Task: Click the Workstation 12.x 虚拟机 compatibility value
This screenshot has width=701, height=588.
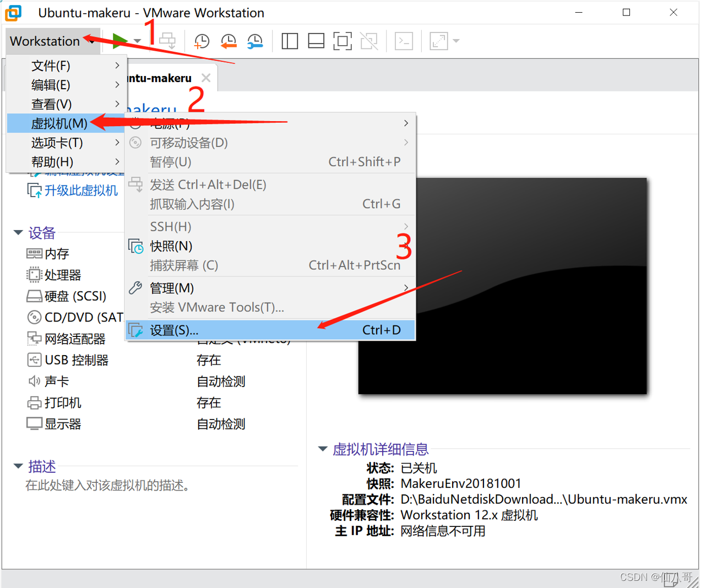Action: (x=469, y=515)
